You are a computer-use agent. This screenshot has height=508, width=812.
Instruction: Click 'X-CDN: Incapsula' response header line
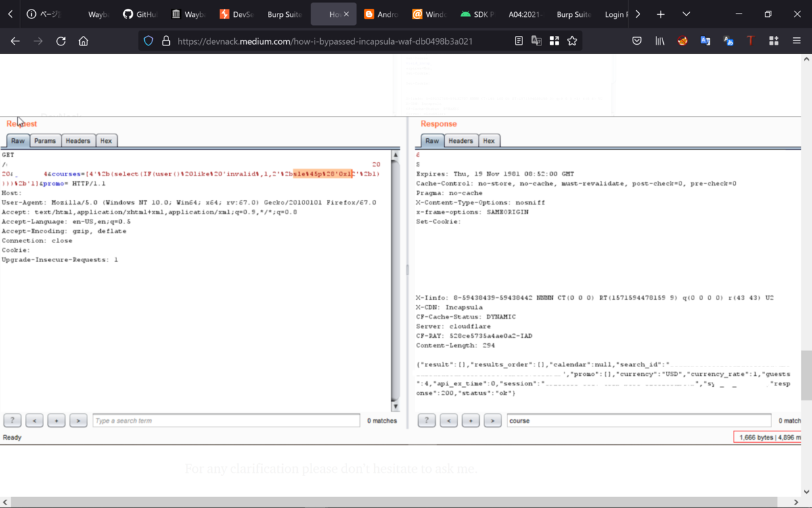448,307
